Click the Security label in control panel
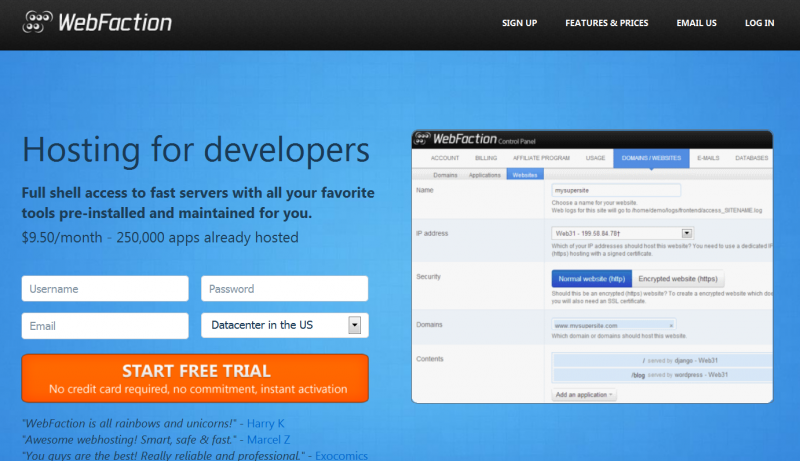This screenshot has height=461, width=800. (x=428, y=276)
